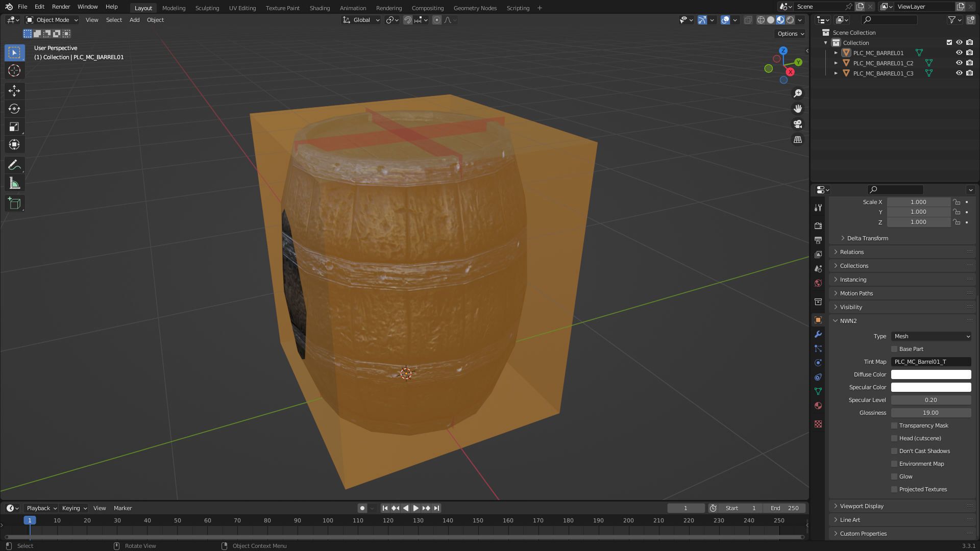
Task: Select the Add Cube tool
Action: tap(14, 204)
